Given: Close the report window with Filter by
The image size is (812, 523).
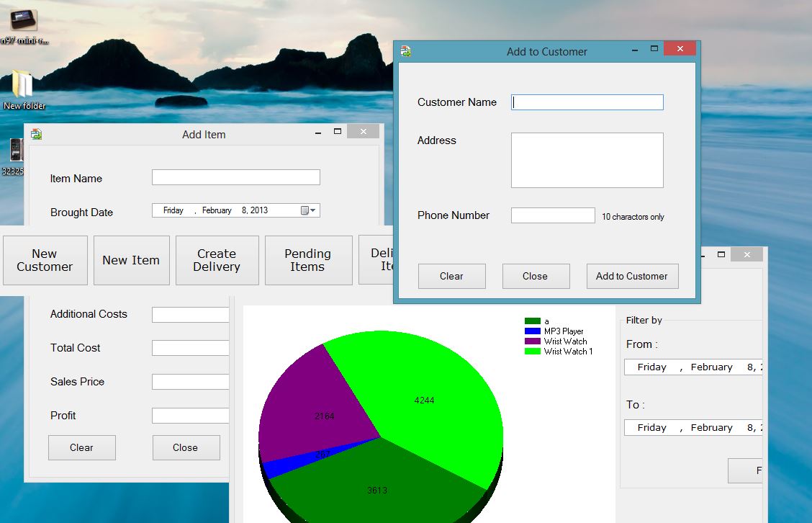Looking at the screenshot, I should 746,254.
